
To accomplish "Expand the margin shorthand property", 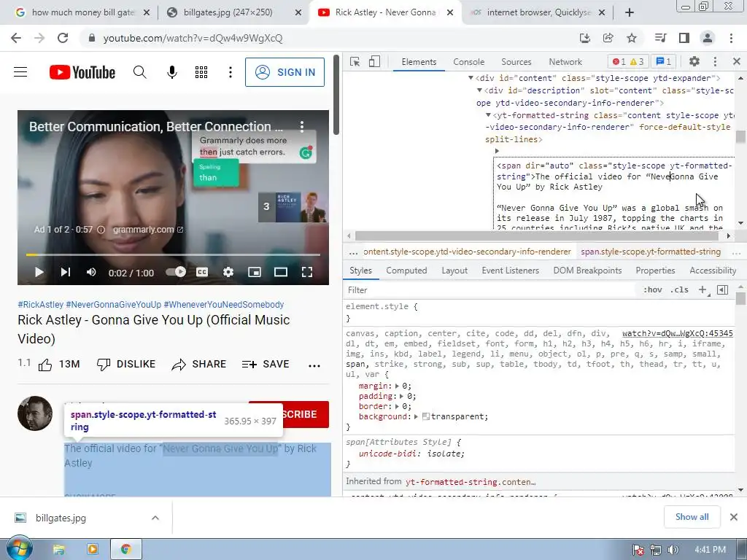I will 398,386.
